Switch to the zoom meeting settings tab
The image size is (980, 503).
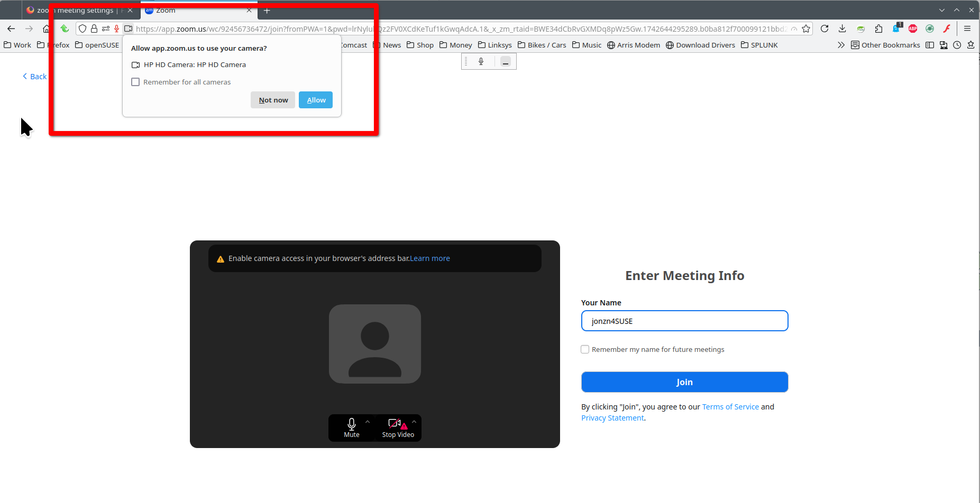[x=80, y=10]
